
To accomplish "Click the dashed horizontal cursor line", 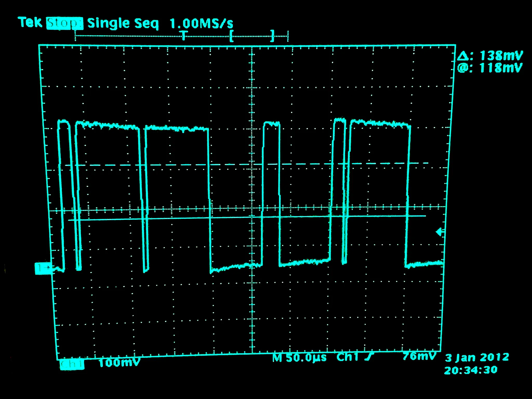I will click(247, 164).
